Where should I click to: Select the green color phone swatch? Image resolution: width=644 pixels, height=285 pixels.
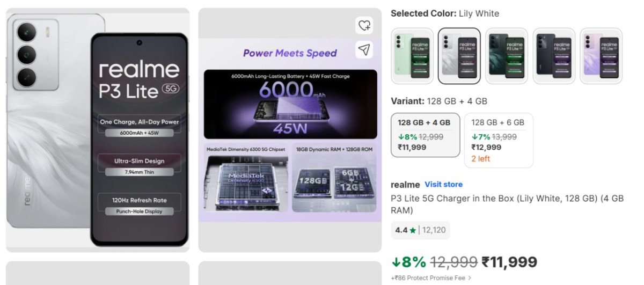[412, 56]
